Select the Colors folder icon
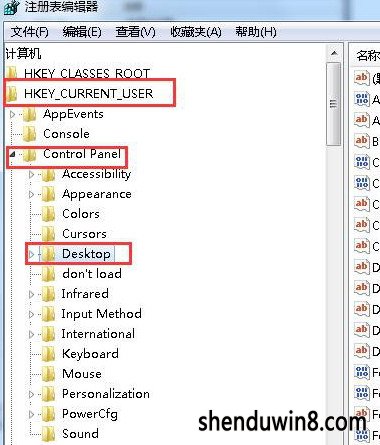Screen dimensions: 380x445 click(x=49, y=214)
